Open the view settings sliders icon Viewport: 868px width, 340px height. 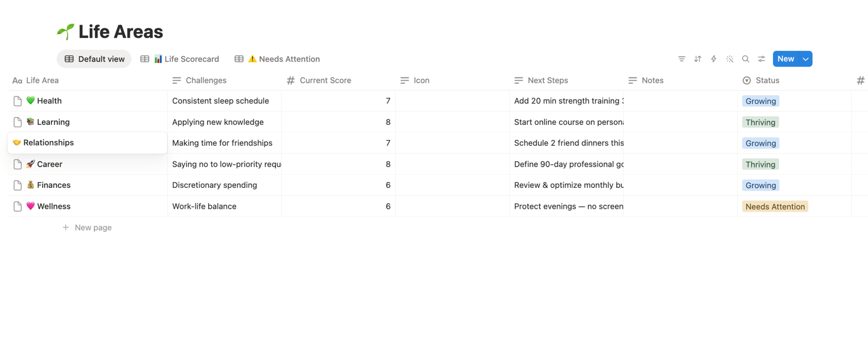click(762, 59)
